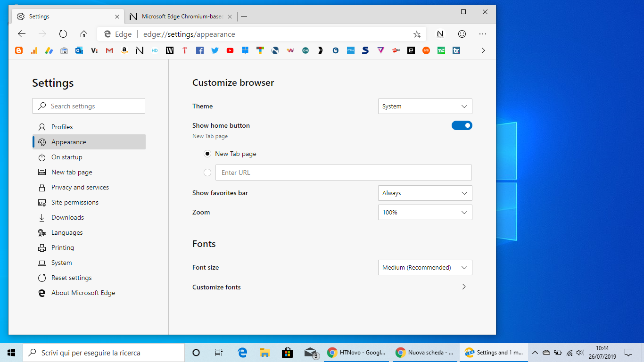Open the Theme dropdown
644x362 pixels.
(425, 106)
